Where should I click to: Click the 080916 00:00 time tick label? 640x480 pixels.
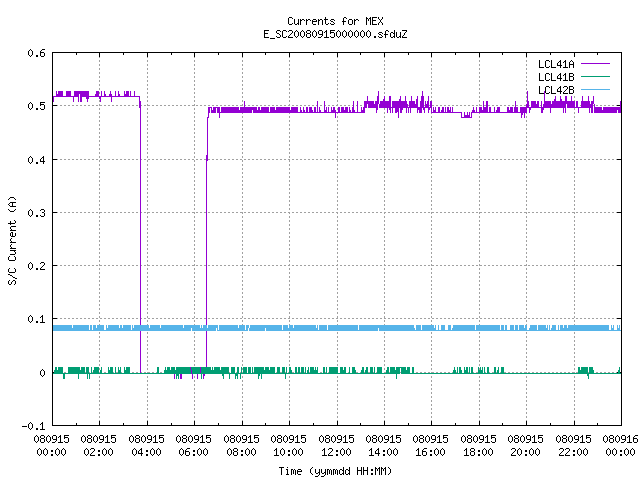point(620,446)
